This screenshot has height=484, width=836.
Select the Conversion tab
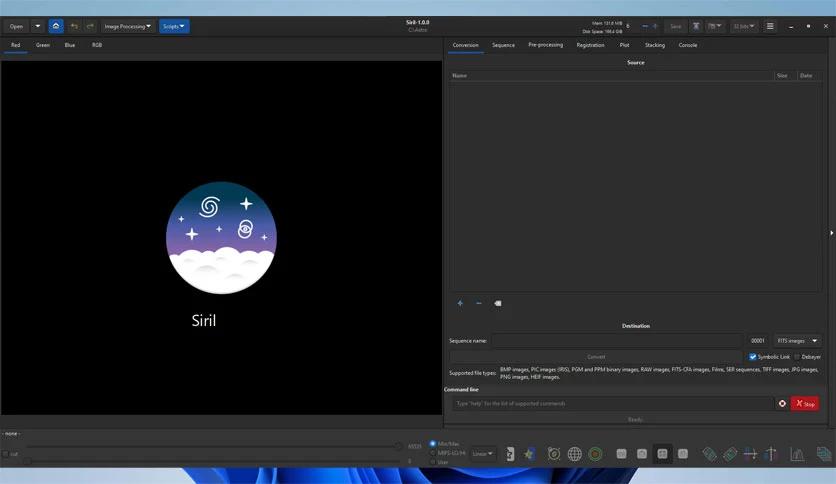465,45
